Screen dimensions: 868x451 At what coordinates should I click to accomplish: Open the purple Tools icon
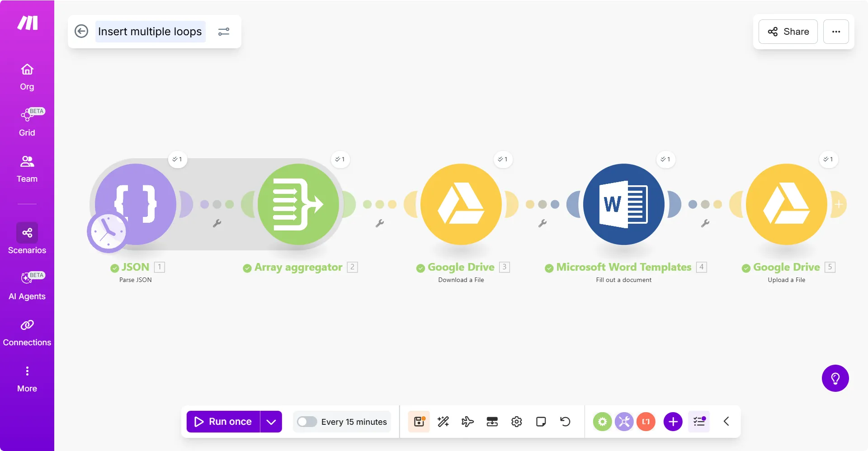tap(624, 422)
